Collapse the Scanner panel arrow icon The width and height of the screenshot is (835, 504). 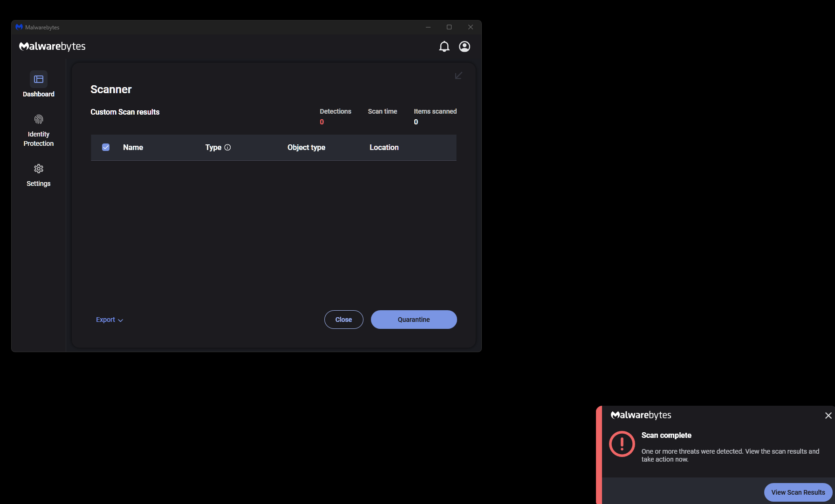tap(459, 75)
